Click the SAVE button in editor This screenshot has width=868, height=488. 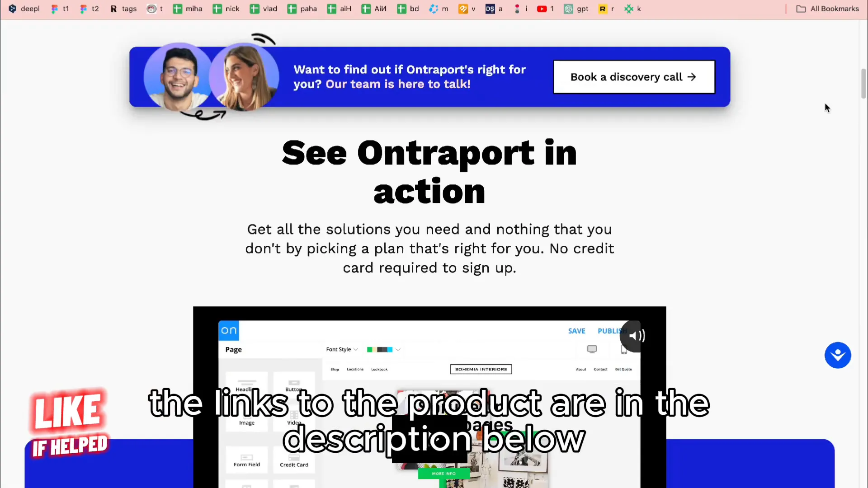pyautogui.click(x=576, y=331)
